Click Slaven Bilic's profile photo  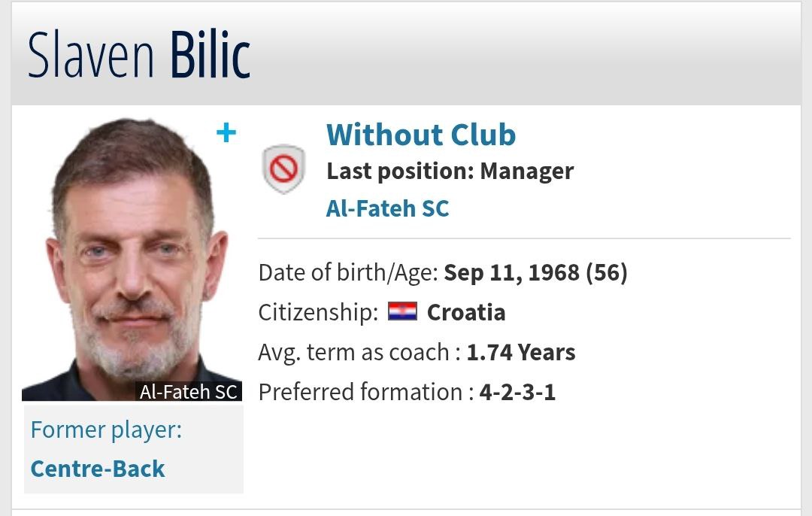132,256
